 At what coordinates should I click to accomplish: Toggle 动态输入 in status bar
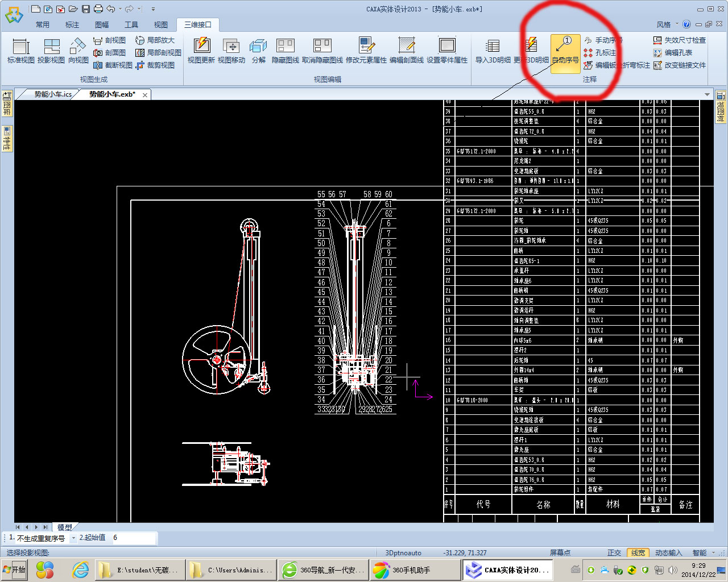[668, 552]
